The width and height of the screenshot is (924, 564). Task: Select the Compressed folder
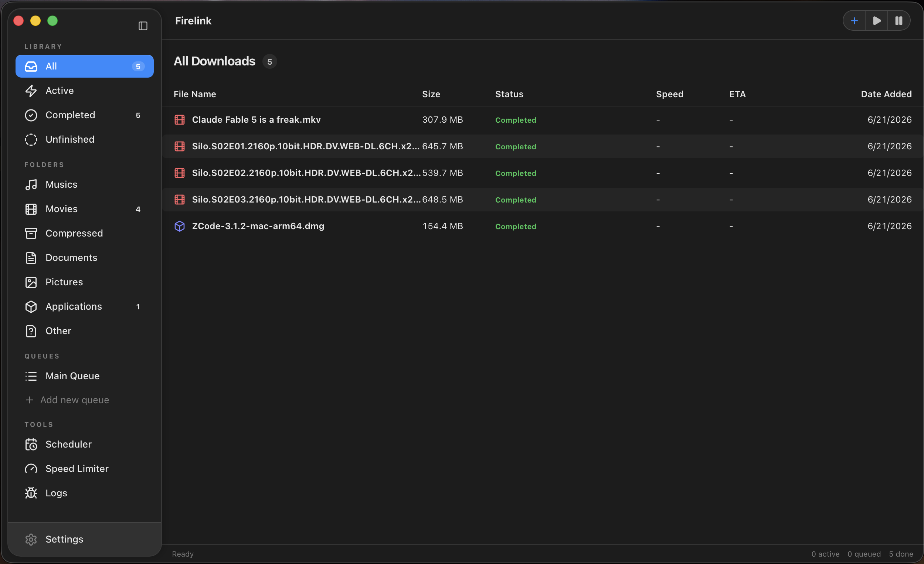(x=84, y=233)
